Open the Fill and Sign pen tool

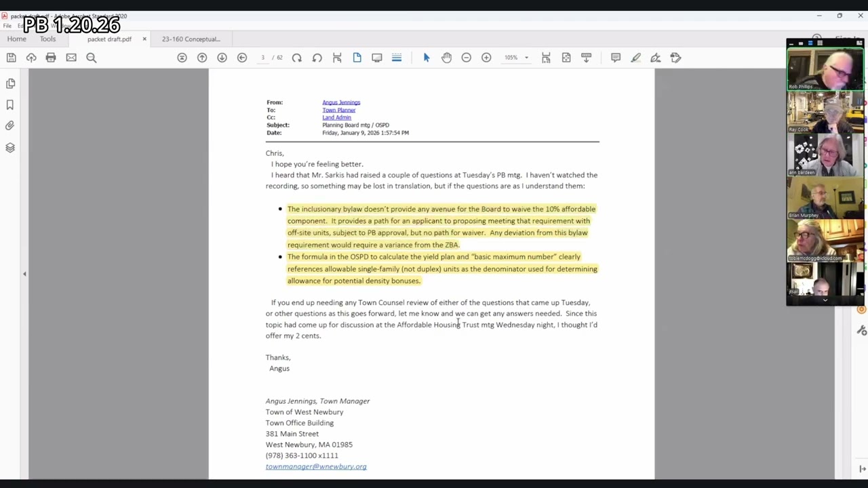(656, 58)
